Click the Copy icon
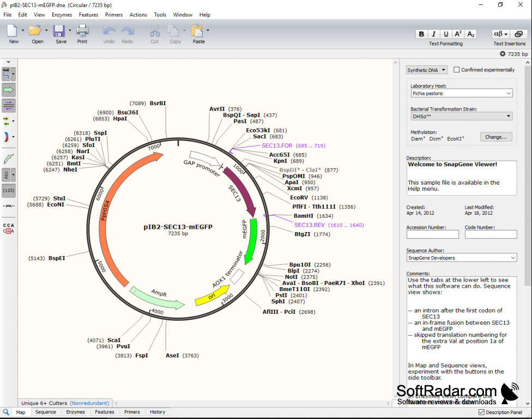Screen dimensions: 532x419 tap(173, 31)
